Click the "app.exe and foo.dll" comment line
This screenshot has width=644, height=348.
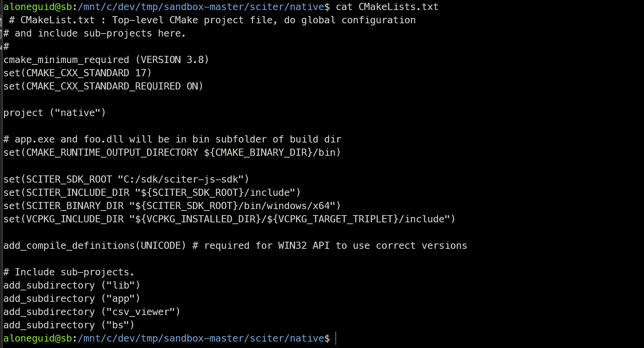click(172, 139)
